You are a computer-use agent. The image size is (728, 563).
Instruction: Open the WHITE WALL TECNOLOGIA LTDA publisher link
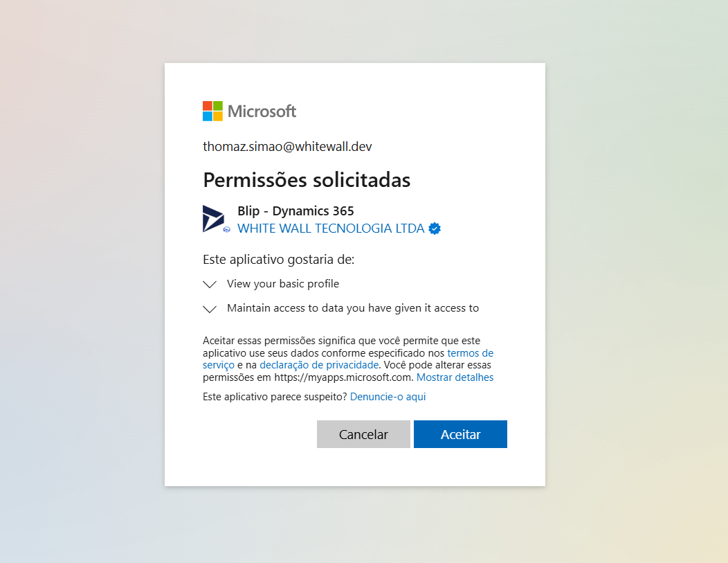click(331, 229)
